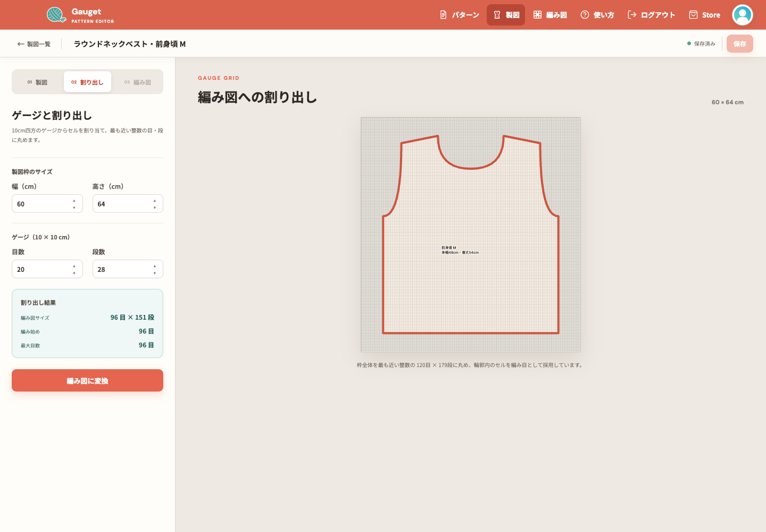Viewport: 766px width, 532px height.
Task: Increase the 目数 stitch gauge
Action: tap(74, 266)
